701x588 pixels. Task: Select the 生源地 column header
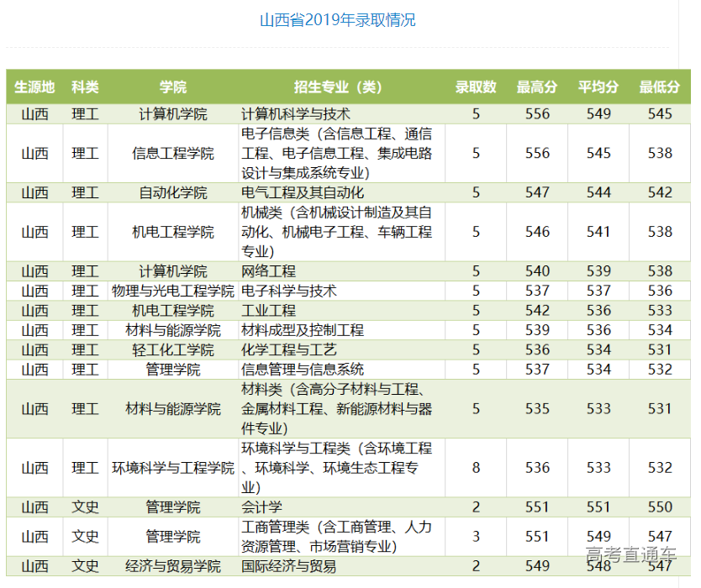34,87
